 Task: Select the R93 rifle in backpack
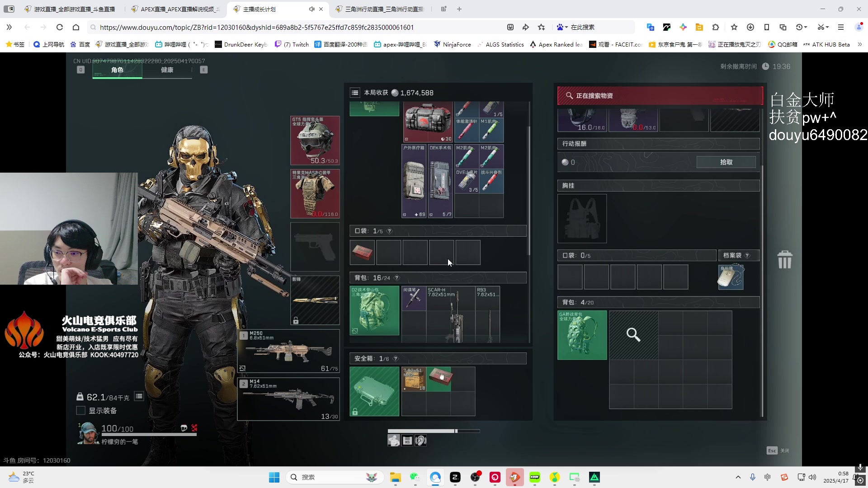click(487, 314)
